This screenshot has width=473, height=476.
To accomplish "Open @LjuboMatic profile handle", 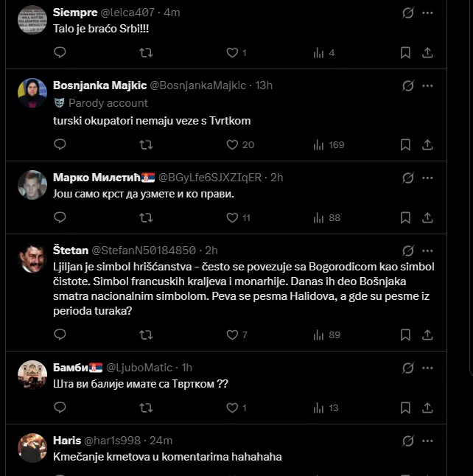I will coord(139,368).
